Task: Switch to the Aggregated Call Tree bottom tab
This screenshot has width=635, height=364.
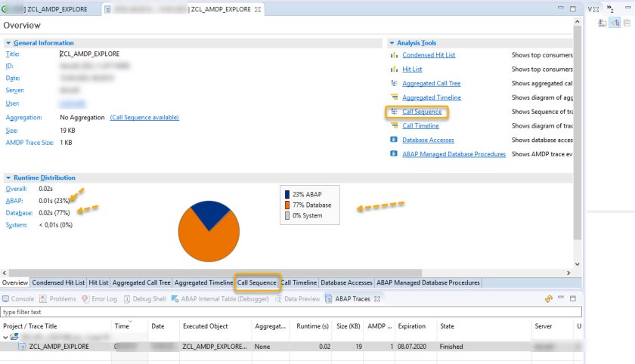Action: tap(141, 282)
